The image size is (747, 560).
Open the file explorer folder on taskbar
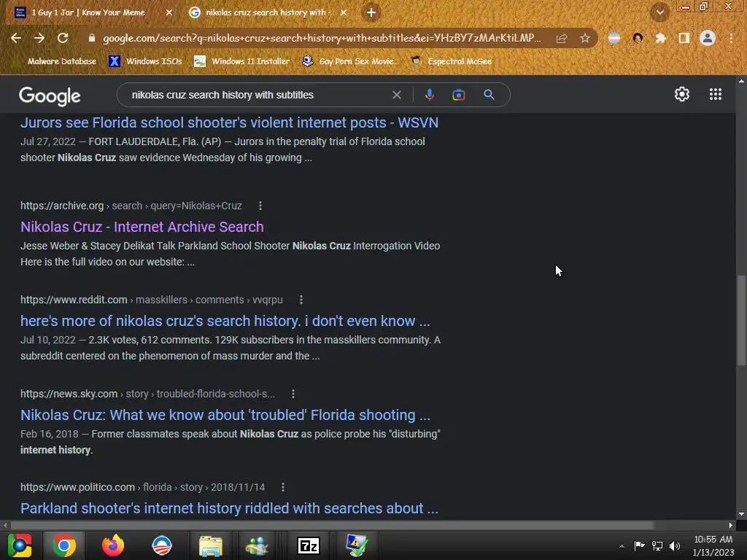click(x=210, y=545)
